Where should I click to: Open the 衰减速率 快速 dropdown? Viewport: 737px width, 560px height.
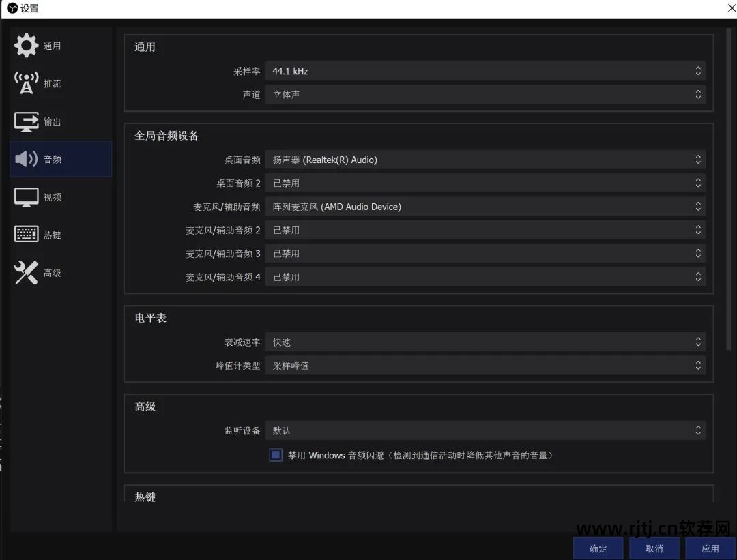[x=485, y=342]
